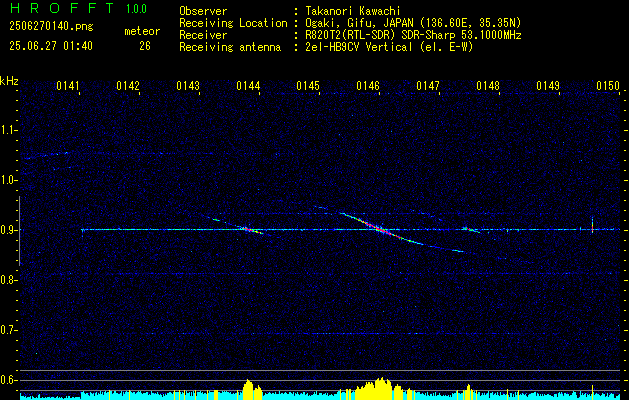Click the large yellow power peak below 0146
The image size is (629, 400).
point(377,388)
